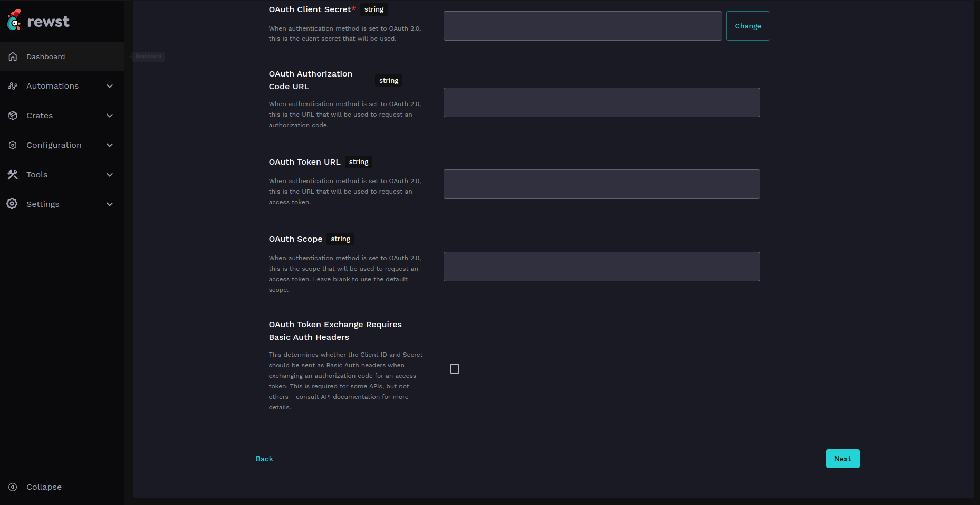980x505 pixels.
Task: Click the Dashboard home icon
Action: (x=13, y=56)
